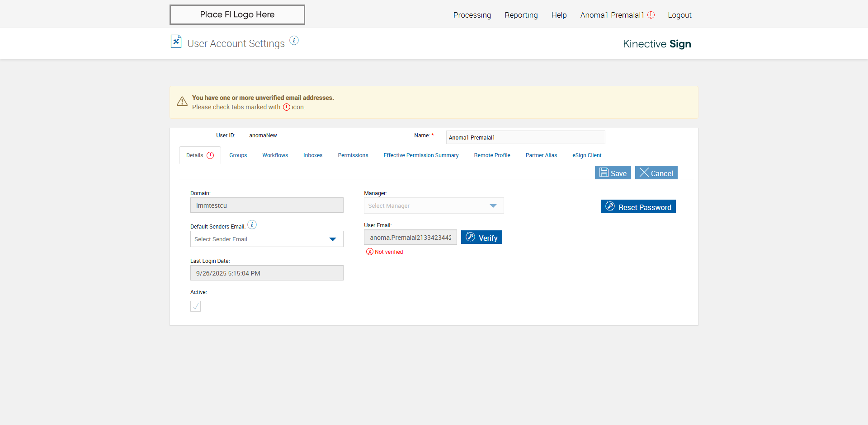Viewport: 868px width, 425px height.
Task: Click the red alert icon on the Details tab
Action: (x=210, y=155)
